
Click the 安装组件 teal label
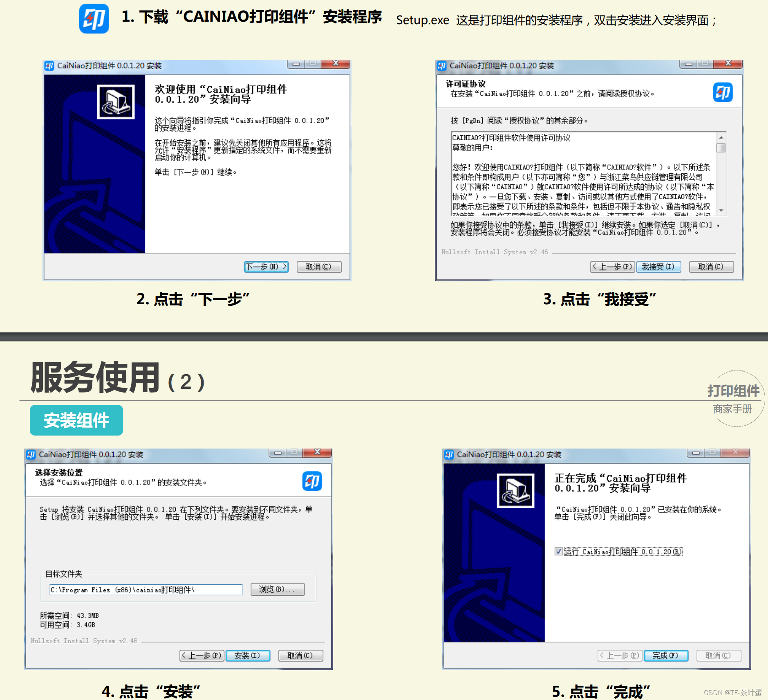click(x=76, y=420)
